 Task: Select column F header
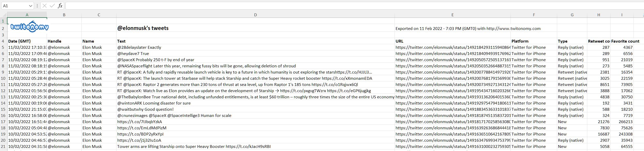(x=534, y=15)
